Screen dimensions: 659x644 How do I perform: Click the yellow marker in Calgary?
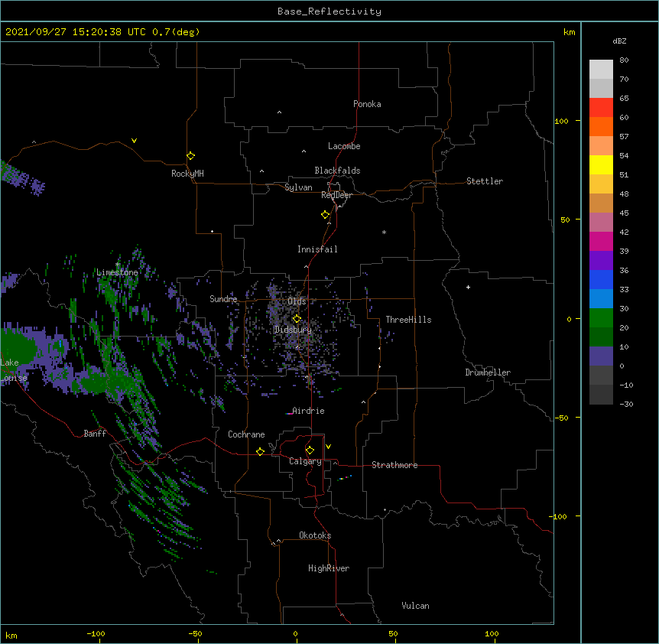pyautogui.click(x=310, y=450)
